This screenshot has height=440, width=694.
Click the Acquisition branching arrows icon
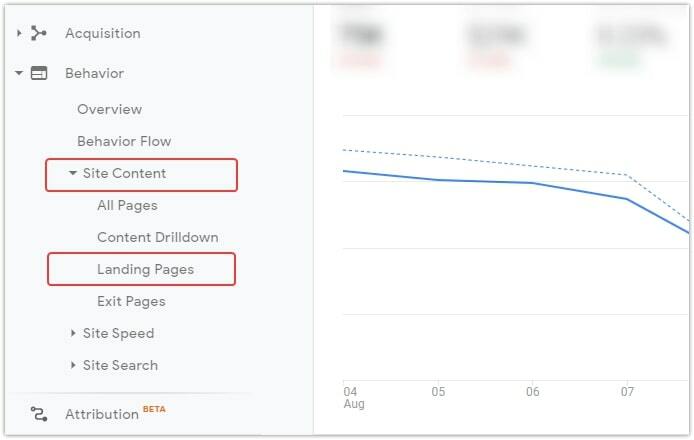(39, 33)
